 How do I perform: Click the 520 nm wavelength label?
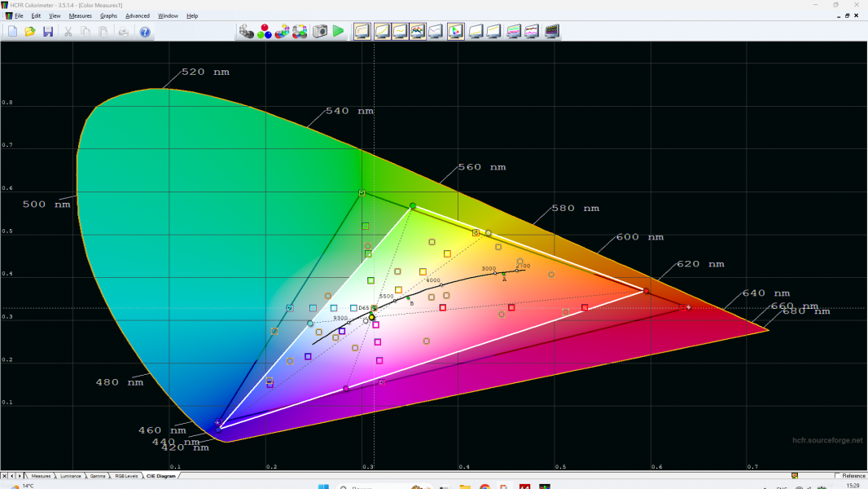pyautogui.click(x=205, y=72)
